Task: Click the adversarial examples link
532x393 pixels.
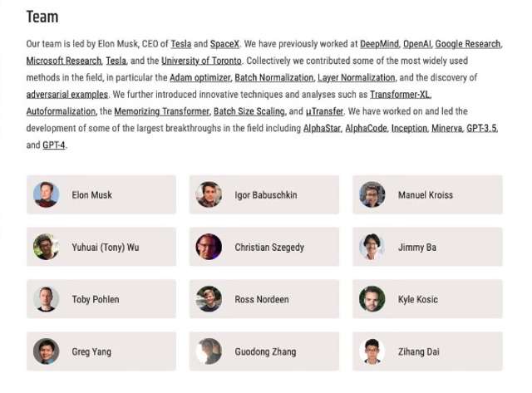Action: tap(66, 95)
